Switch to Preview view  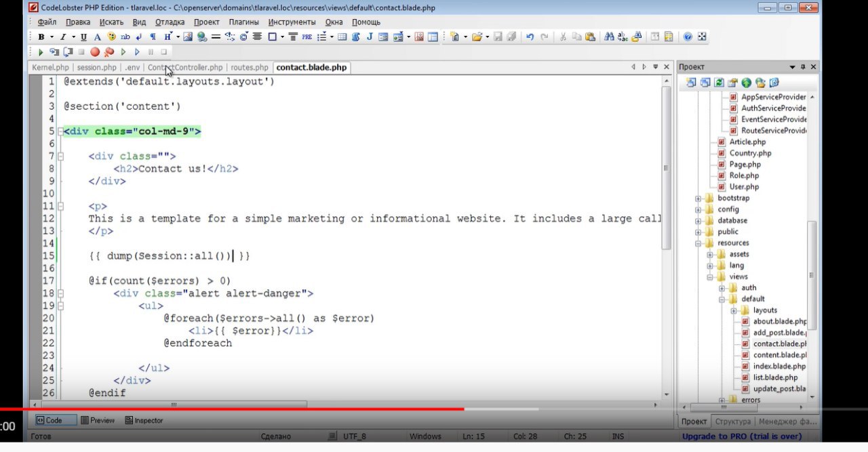coord(97,420)
